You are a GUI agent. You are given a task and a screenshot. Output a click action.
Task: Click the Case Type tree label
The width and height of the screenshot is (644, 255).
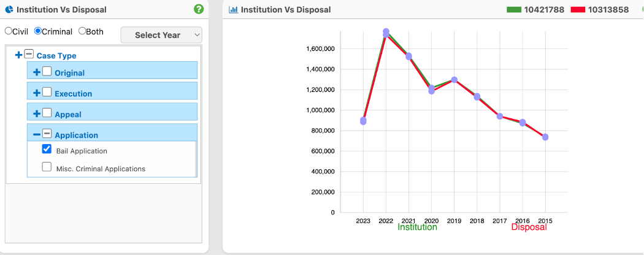56,56
